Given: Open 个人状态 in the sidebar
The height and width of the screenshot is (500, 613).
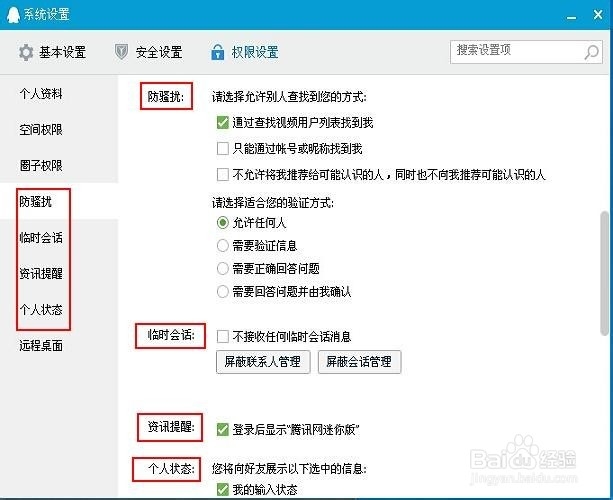Looking at the screenshot, I should click(x=41, y=310).
